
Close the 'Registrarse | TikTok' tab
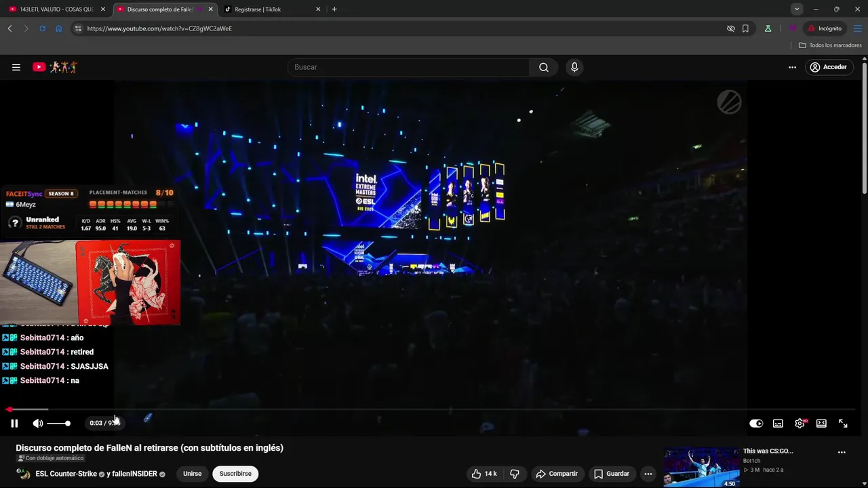point(318,9)
